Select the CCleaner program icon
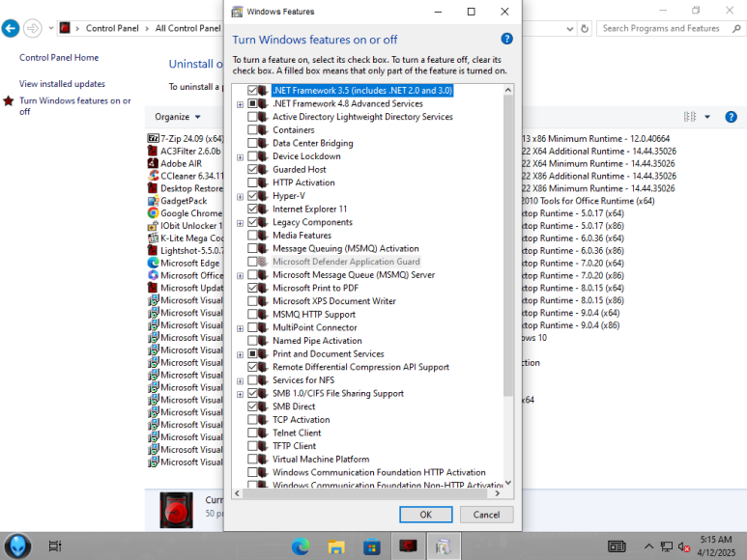Screen dimensions: 747x560 coord(153,176)
